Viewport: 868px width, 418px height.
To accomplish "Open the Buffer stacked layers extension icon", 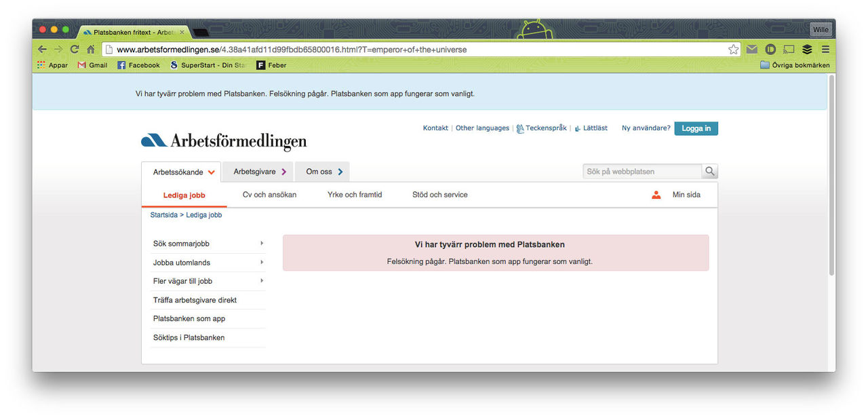I will click(807, 50).
